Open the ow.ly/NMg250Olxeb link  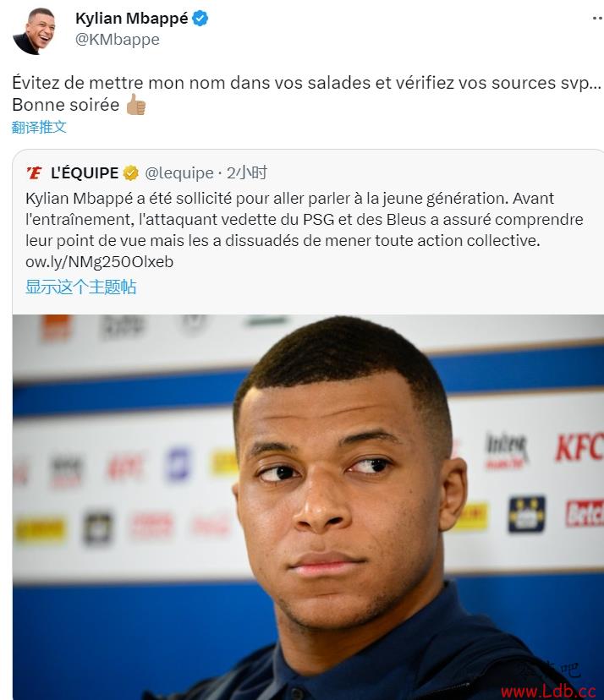tap(99, 261)
